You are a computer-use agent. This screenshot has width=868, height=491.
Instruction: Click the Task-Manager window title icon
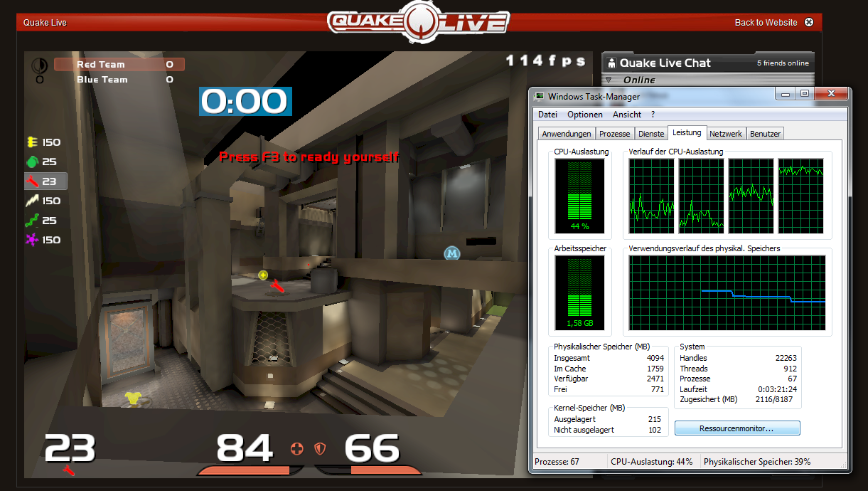coord(540,96)
